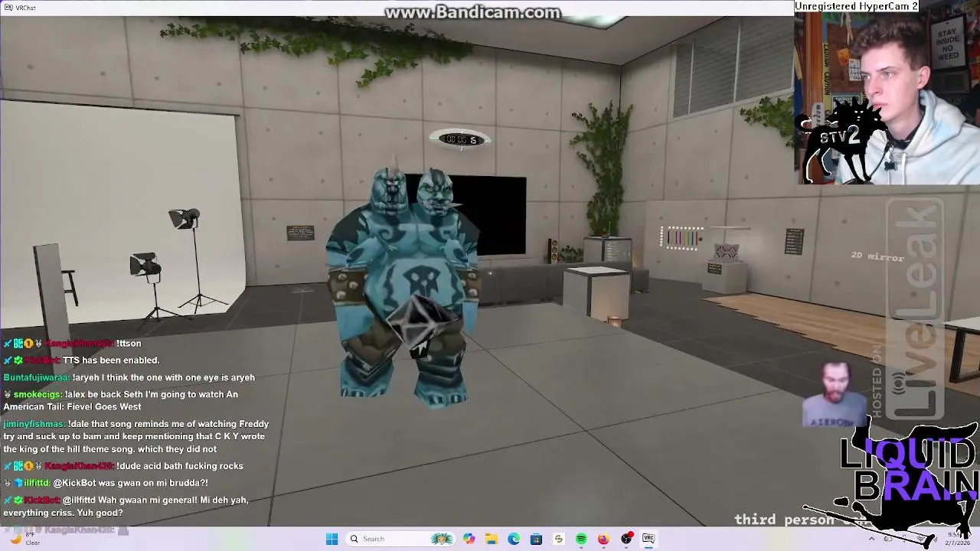Click the "2D mirror" label in the room
This screenshot has height=551, width=980.
click(877, 256)
